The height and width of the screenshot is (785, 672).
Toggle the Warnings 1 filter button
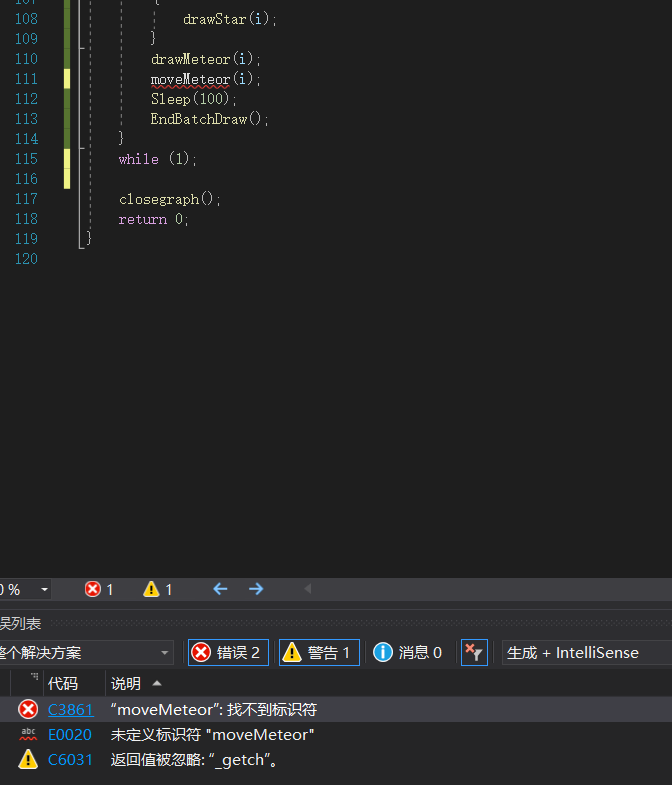[319, 652]
